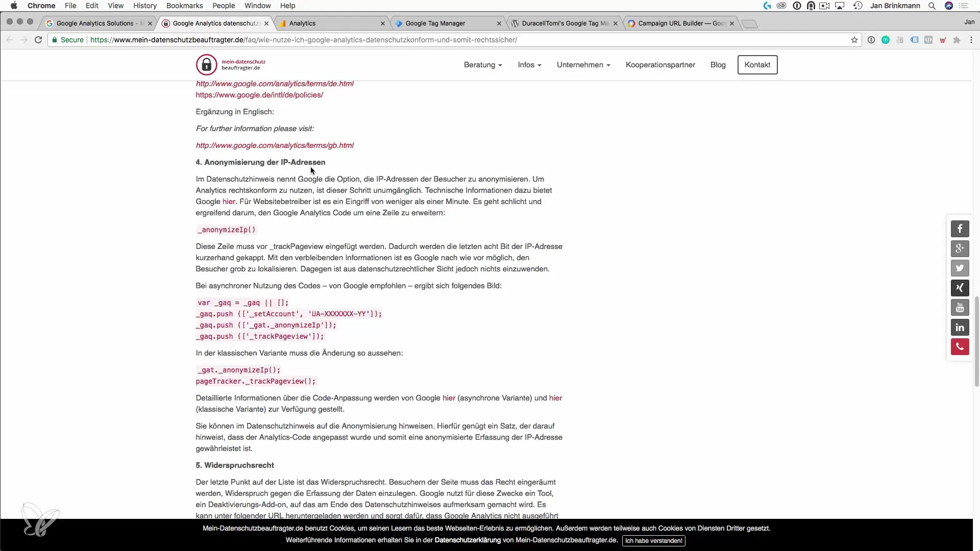
Task: Click 'hier' link after 'bietet Google'
Action: pos(229,202)
